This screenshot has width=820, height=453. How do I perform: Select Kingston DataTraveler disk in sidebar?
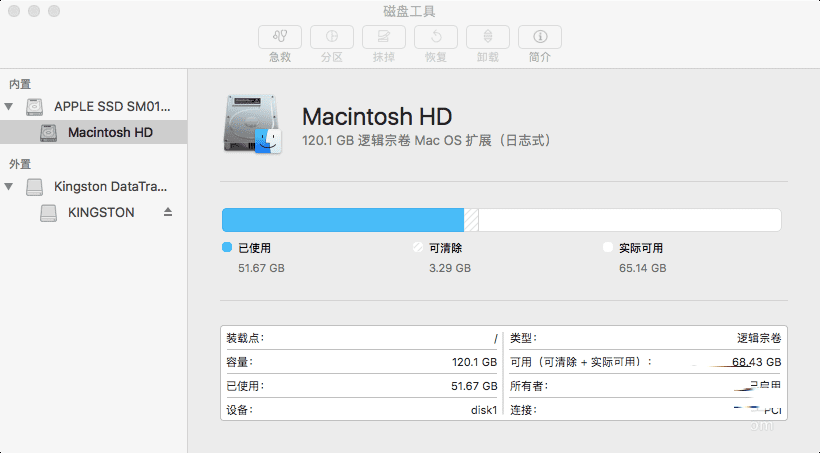pos(112,187)
